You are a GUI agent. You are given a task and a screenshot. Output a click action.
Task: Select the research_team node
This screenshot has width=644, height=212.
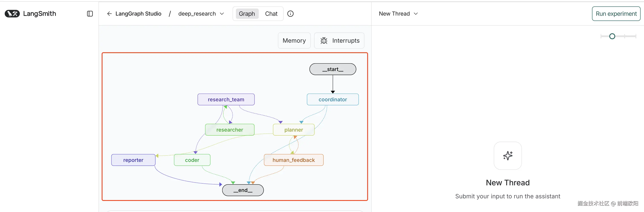point(226,99)
